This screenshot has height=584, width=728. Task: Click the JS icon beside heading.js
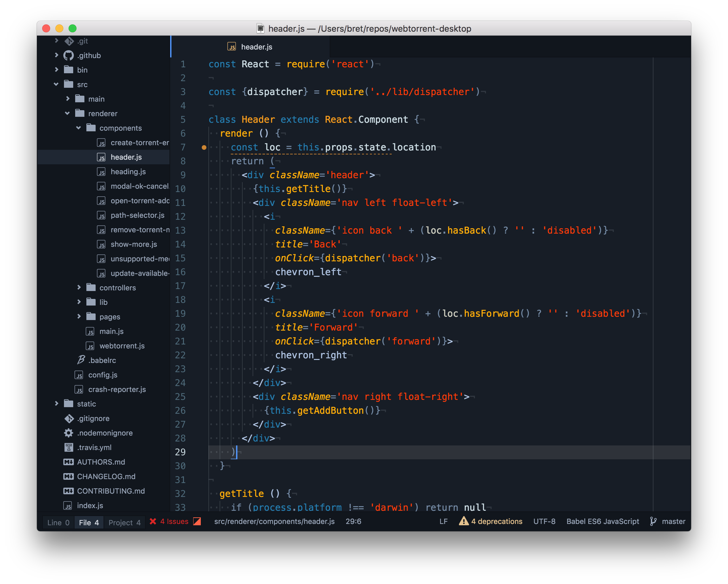(101, 172)
